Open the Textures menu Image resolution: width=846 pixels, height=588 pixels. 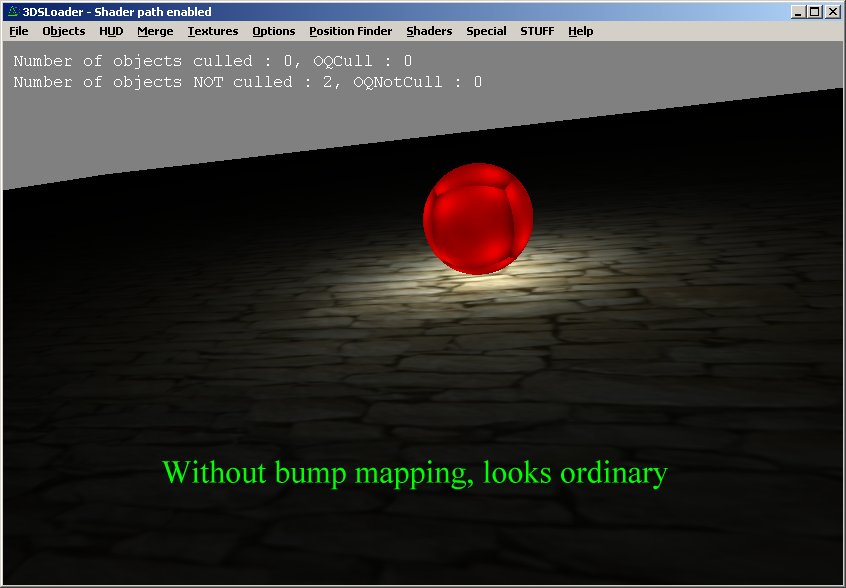click(213, 31)
